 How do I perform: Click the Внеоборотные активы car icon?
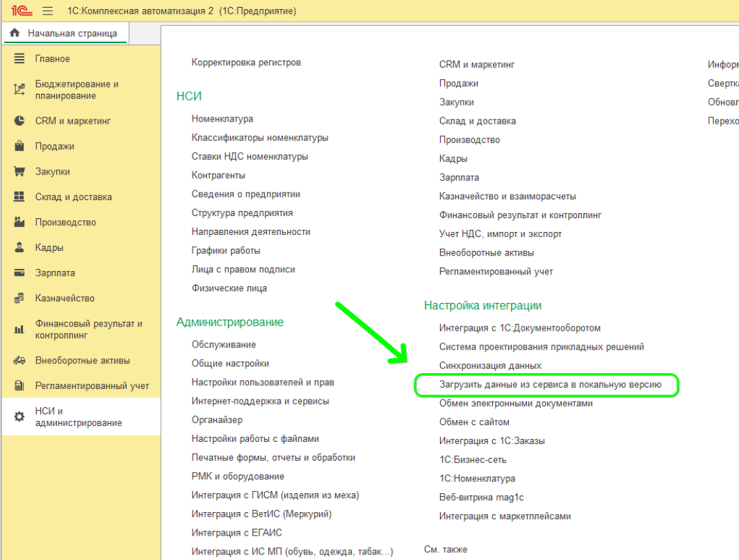(x=19, y=361)
